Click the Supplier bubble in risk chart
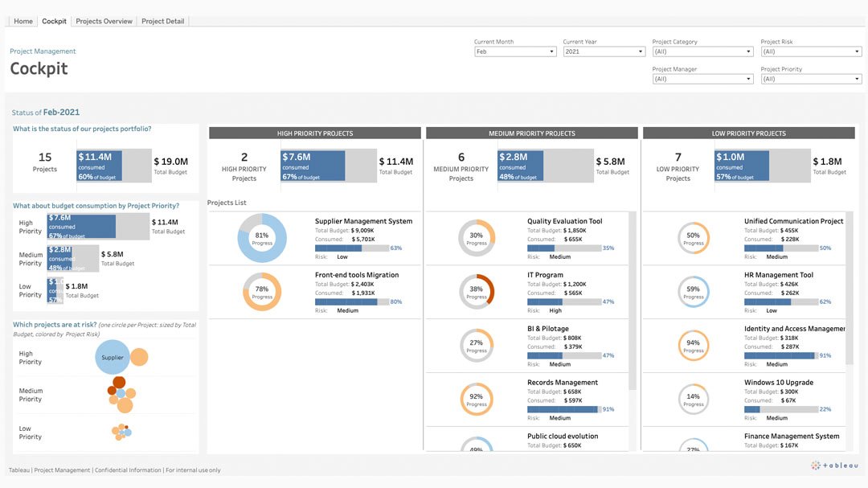Image resolution: width=868 pixels, height=488 pixels. click(113, 357)
